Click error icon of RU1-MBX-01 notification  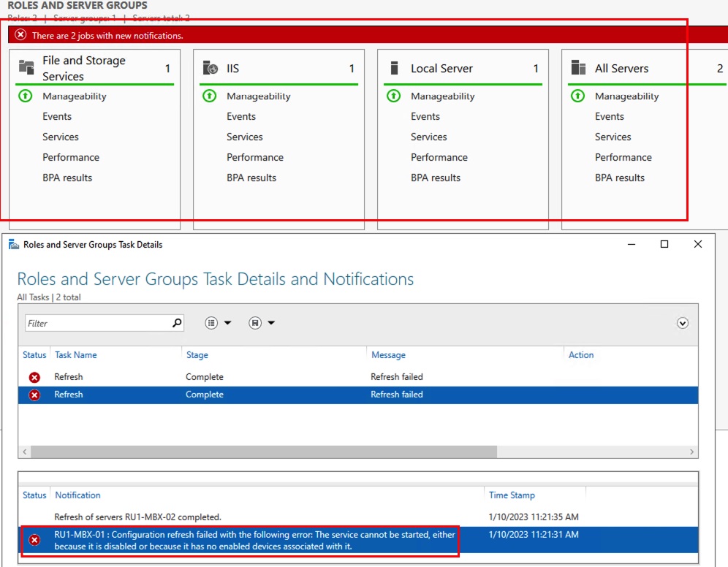34,540
